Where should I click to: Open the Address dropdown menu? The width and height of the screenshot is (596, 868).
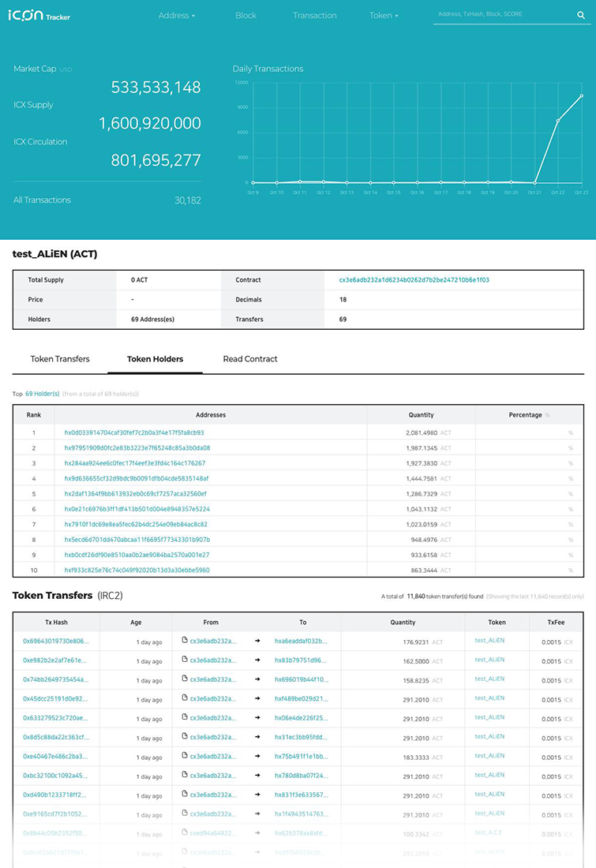coord(177,16)
